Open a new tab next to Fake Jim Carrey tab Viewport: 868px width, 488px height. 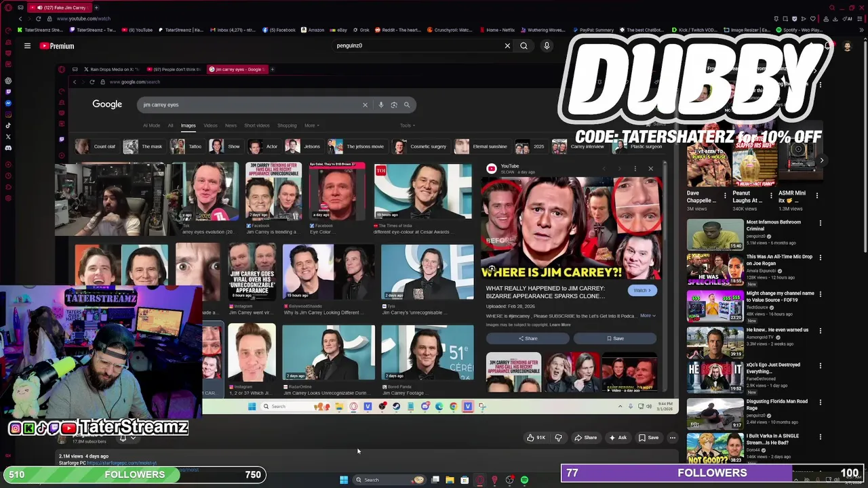[x=96, y=7]
